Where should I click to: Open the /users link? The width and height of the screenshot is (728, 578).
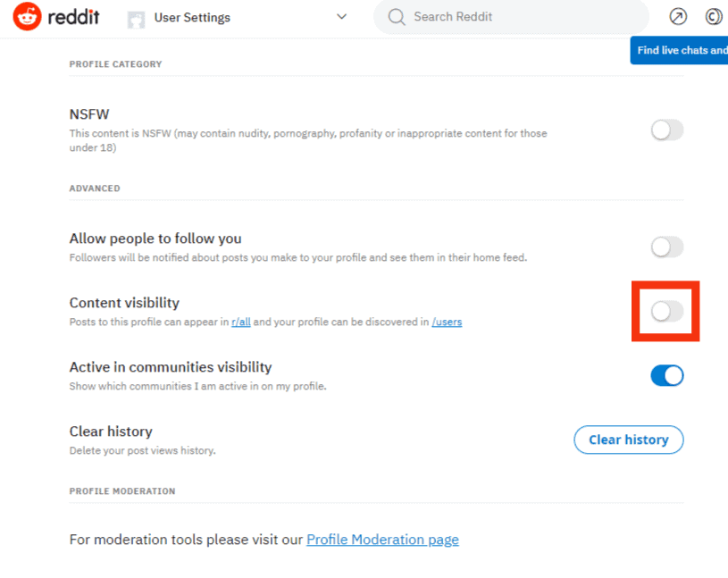coord(447,322)
